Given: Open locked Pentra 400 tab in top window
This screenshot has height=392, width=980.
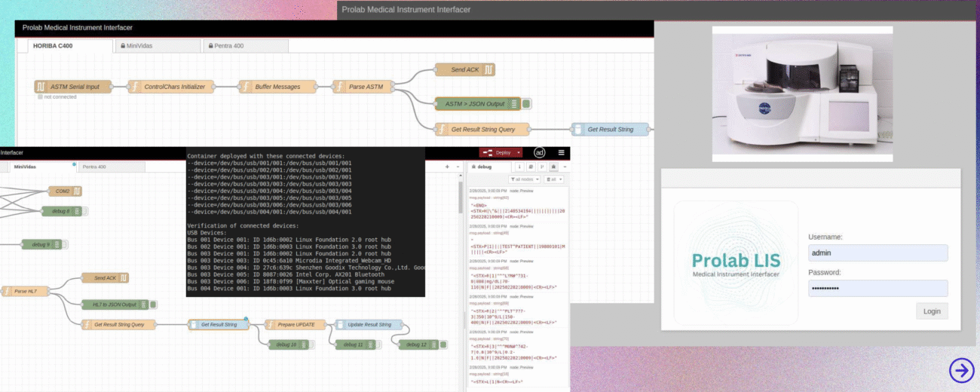Looking at the screenshot, I should pos(245,46).
